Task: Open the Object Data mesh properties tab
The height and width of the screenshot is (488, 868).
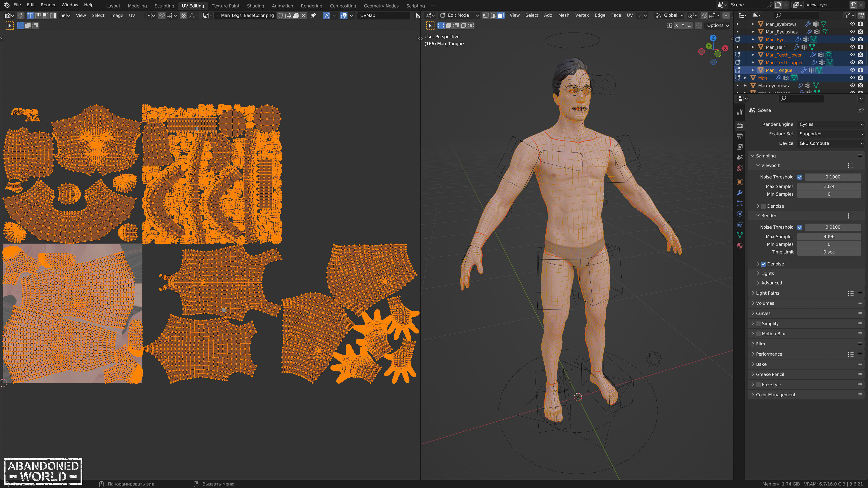Action: point(740,235)
